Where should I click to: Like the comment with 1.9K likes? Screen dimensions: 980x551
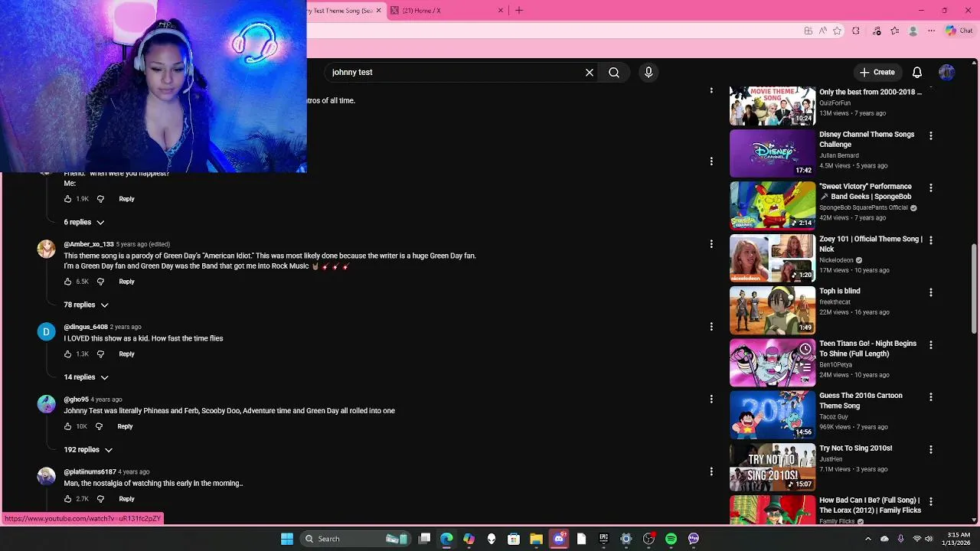pyautogui.click(x=67, y=199)
